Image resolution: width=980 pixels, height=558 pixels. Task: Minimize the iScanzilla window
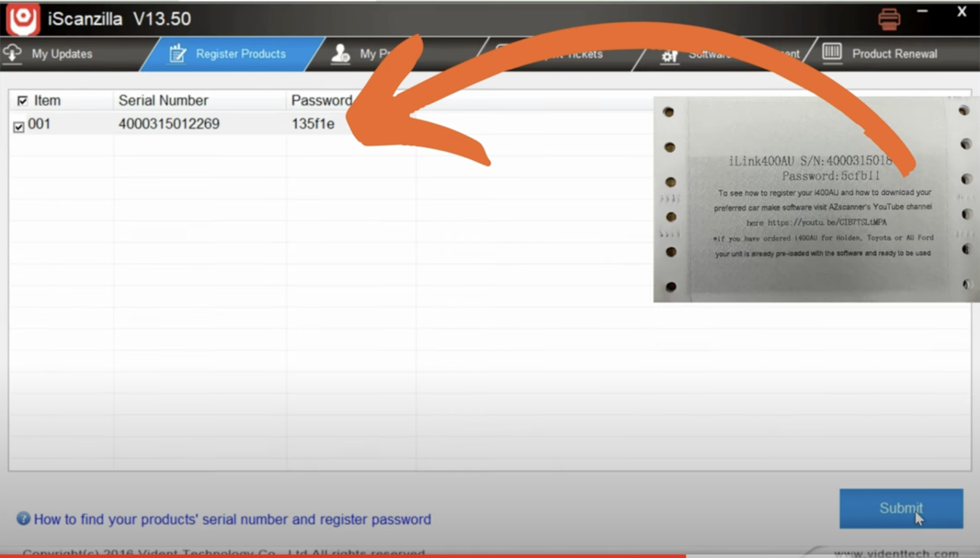922,12
